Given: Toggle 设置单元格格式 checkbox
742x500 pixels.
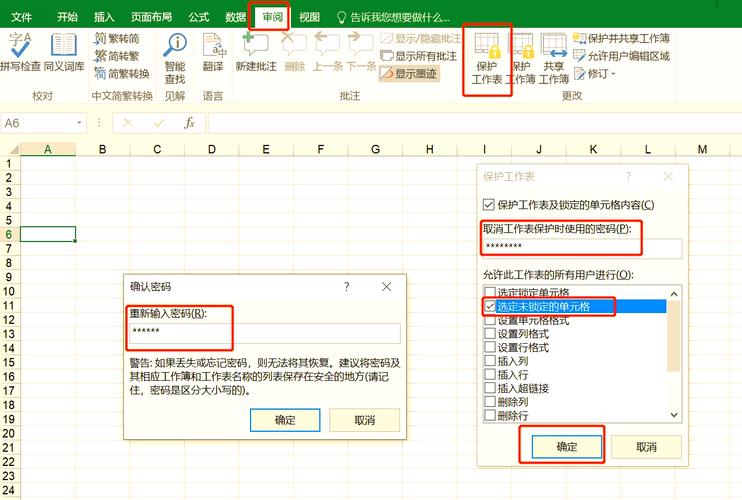Looking at the screenshot, I should point(490,320).
